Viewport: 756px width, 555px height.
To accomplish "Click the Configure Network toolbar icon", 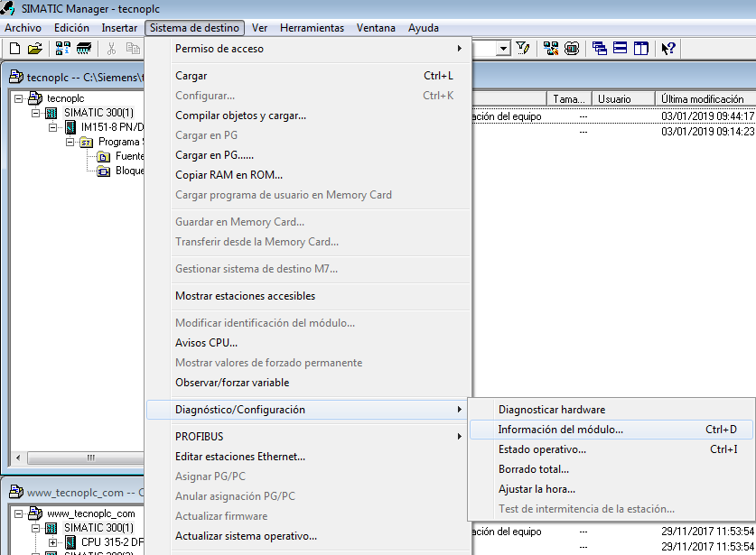I will point(551,48).
